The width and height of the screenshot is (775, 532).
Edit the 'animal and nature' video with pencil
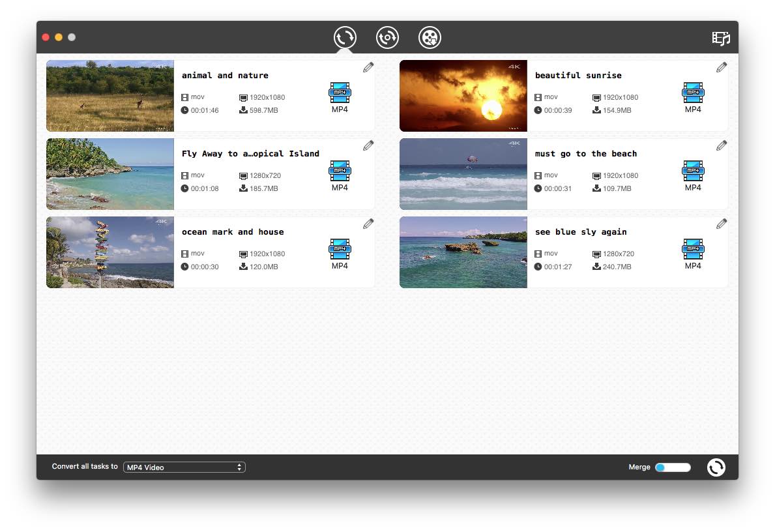click(368, 67)
